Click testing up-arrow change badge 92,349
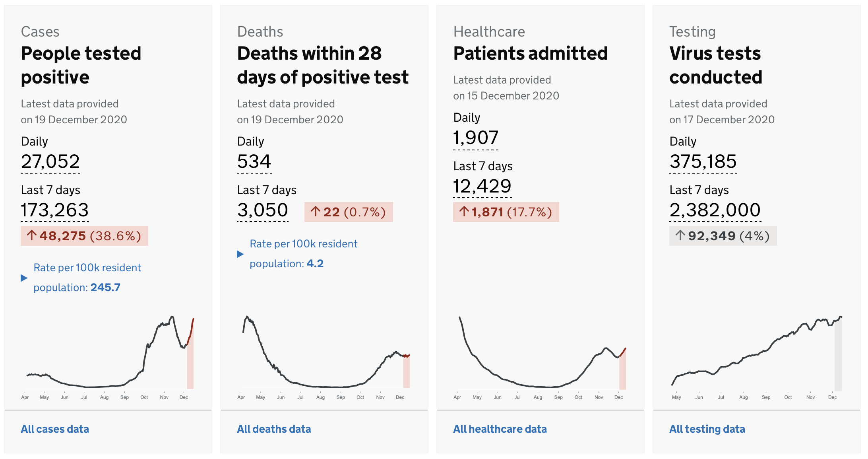 [723, 236]
